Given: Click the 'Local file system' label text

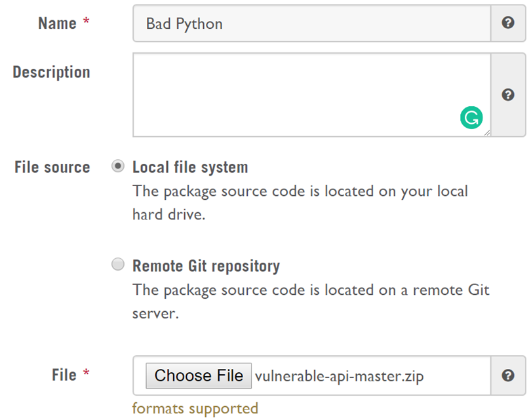Looking at the screenshot, I should [x=190, y=167].
